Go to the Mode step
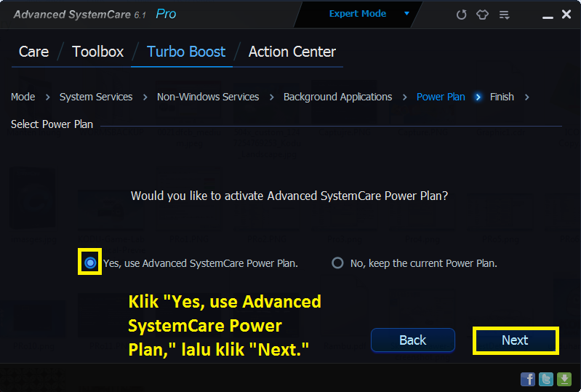The image size is (581, 392). pyautogui.click(x=23, y=97)
